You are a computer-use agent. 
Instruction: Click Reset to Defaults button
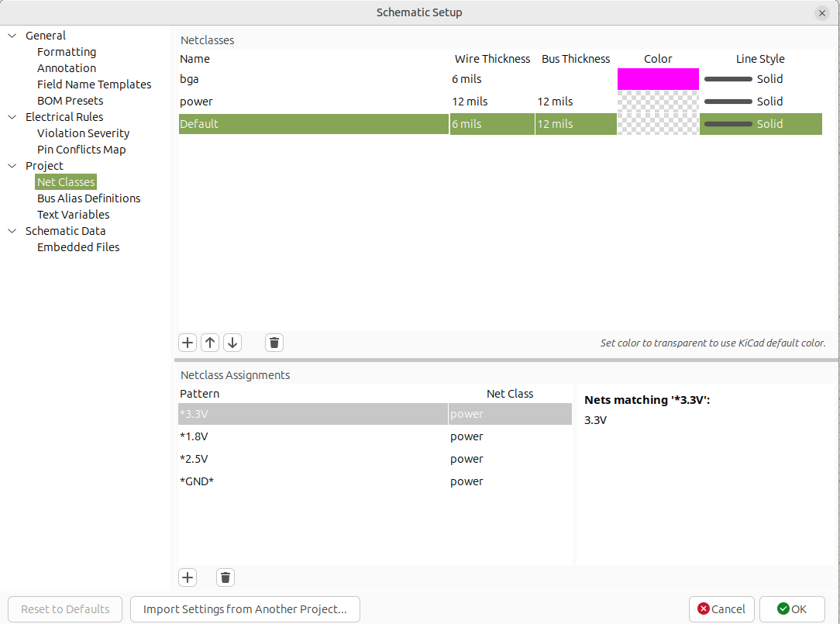point(65,609)
